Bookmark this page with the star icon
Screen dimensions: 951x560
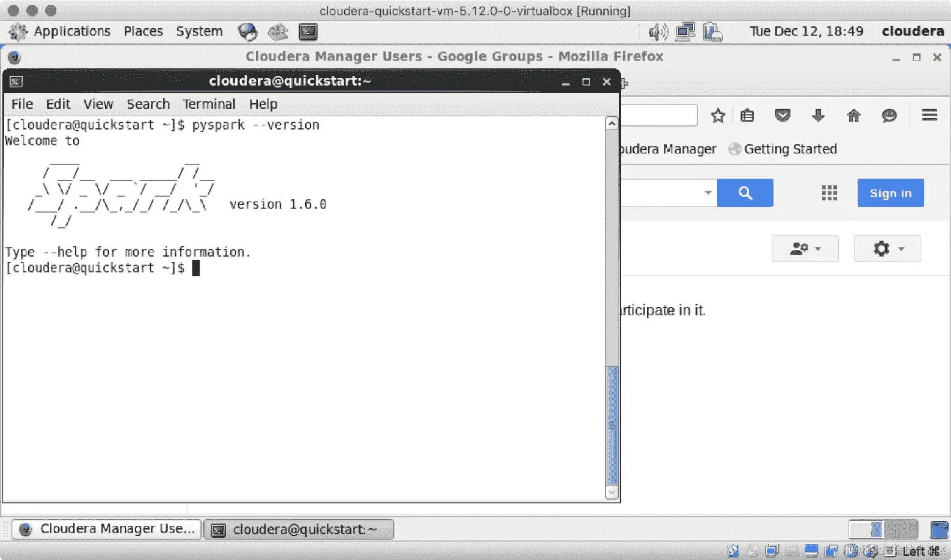[x=718, y=115]
